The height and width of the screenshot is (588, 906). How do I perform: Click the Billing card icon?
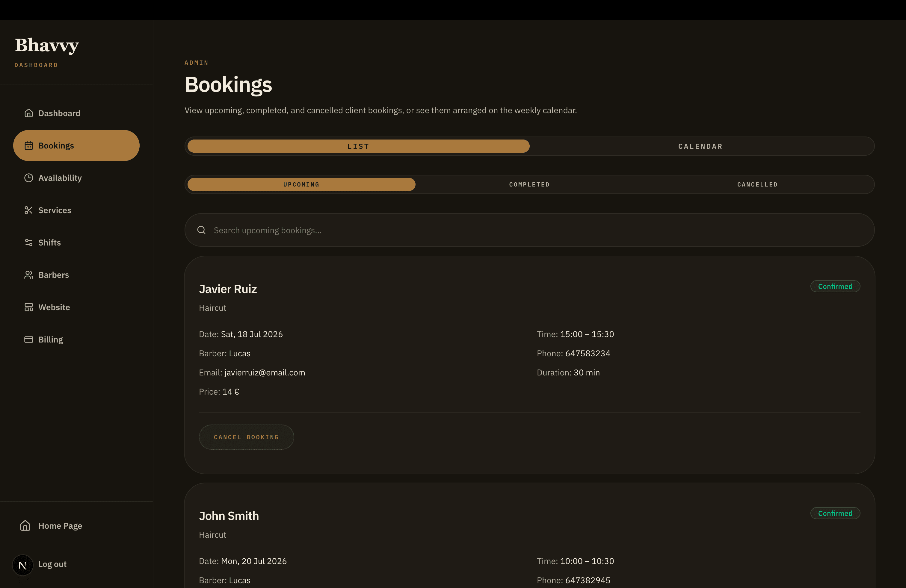point(28,340)
